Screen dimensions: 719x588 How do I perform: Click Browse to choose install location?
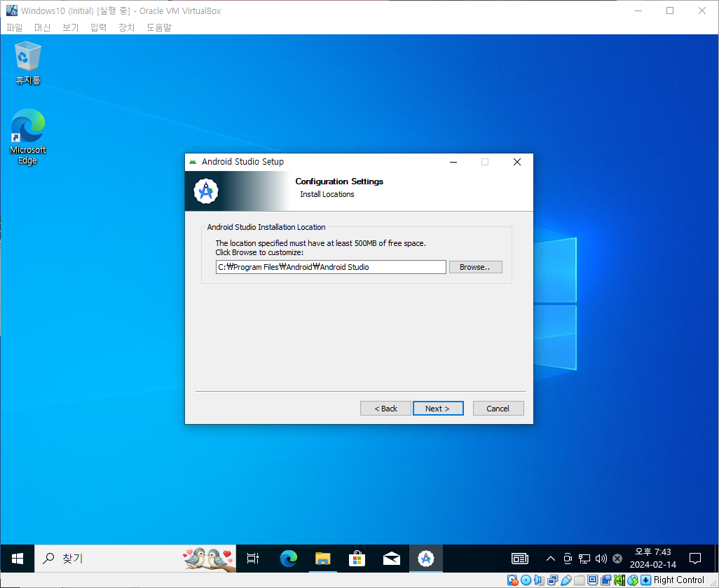(x=476, y=267)
